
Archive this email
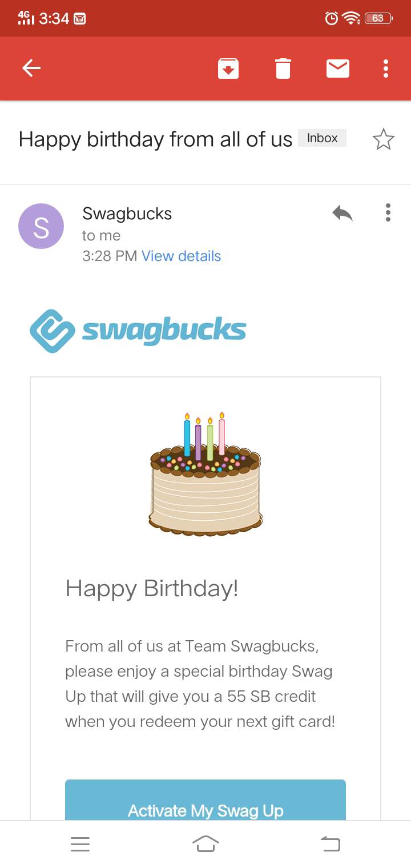coord(228,69)
